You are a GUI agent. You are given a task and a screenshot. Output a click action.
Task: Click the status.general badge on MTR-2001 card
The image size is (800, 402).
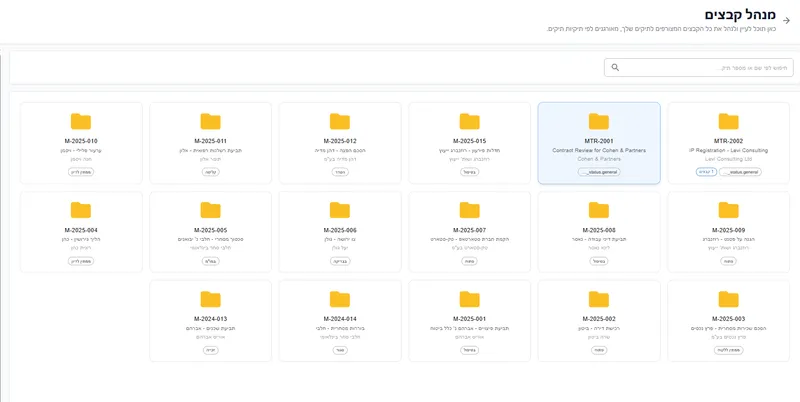pyautogui.click(x=599, y=172)
